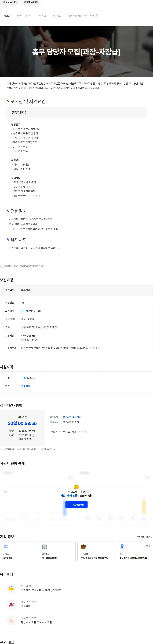Click the 휴무·휴가·행사 party icon
Image resolution: width=153 pixels, height=644 pixels.
(11, 604)
